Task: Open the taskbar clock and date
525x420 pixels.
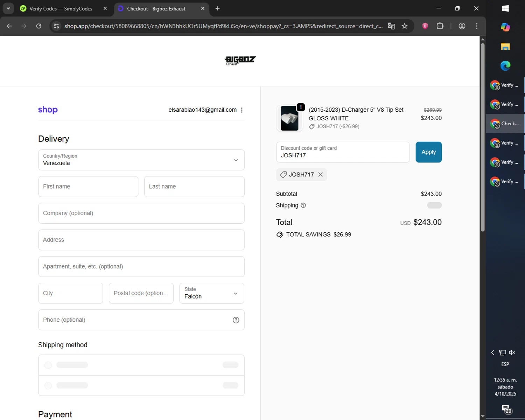Action: tap(505, 387)
